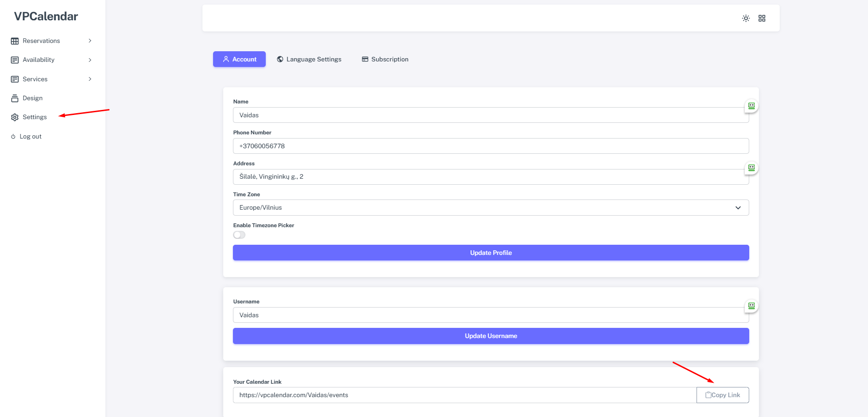
Task: Click the Design icon in sidebar
Action: tap(15, 98)
